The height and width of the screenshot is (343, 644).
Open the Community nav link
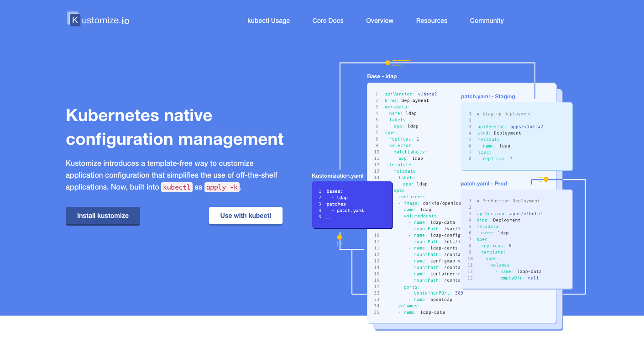point(487,21)
